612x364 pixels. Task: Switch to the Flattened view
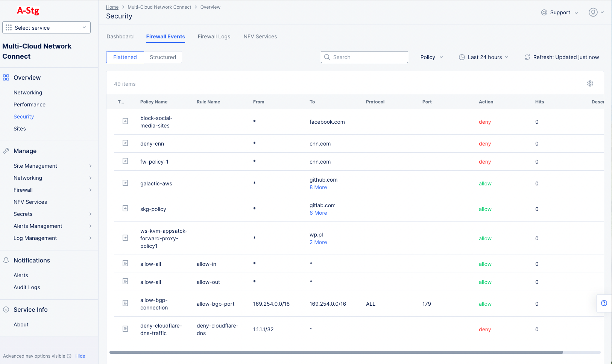125,57
